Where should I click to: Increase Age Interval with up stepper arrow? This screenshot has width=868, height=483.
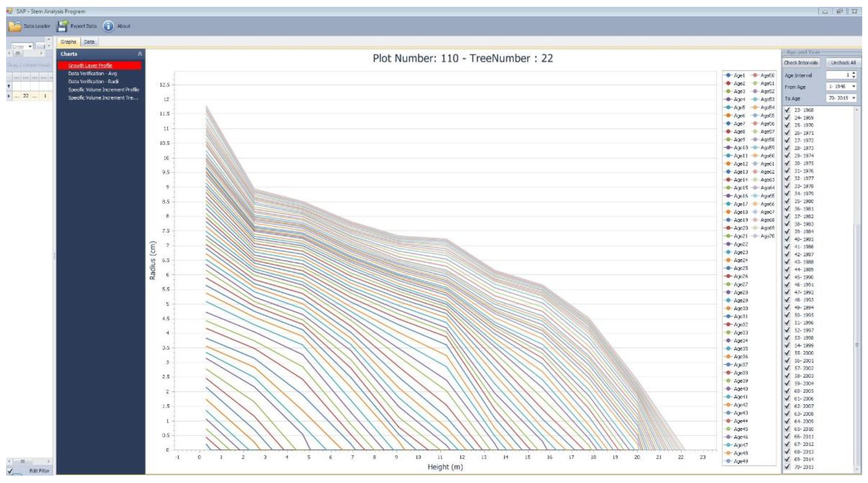(x=853, y=73)
